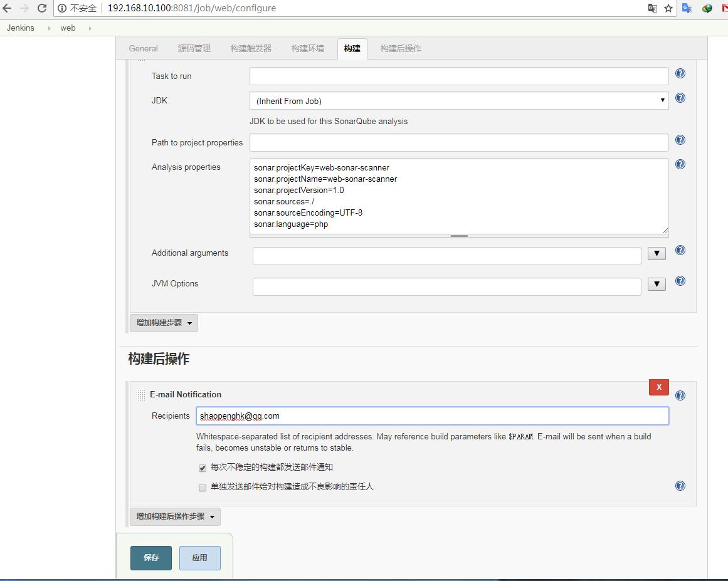Open 增加构建步骤 dropdown menu

coord(164,323)
